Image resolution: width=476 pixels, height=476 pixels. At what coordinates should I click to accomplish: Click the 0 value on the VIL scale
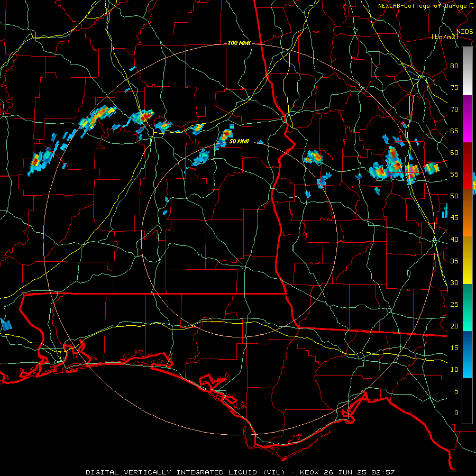[x=456, y=413]
